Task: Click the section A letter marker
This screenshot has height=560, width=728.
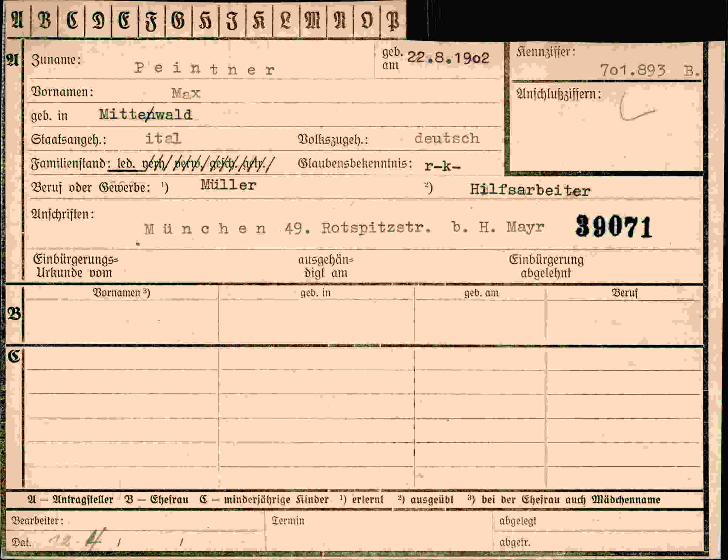Action: coord(13,60)
